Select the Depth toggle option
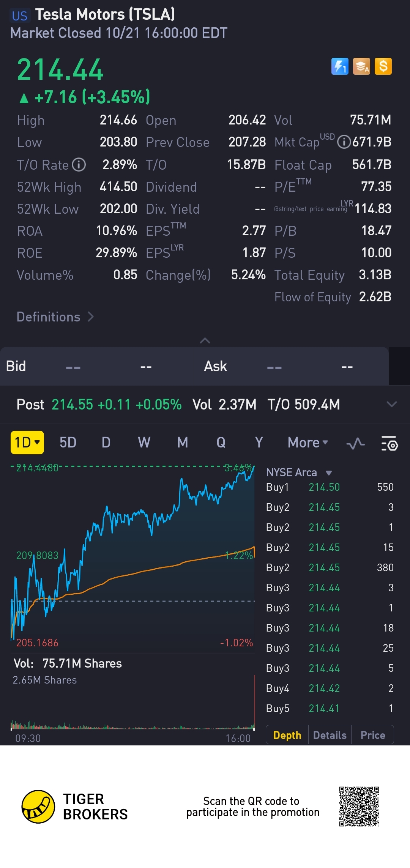 click(287, 735)
